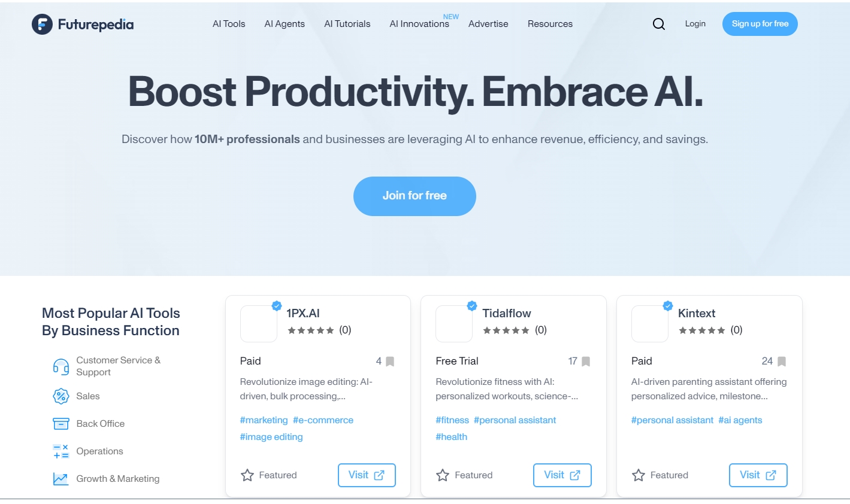Click the #e-commerce tag
This screenshot has width=850, height=504.
pos(323,420)
